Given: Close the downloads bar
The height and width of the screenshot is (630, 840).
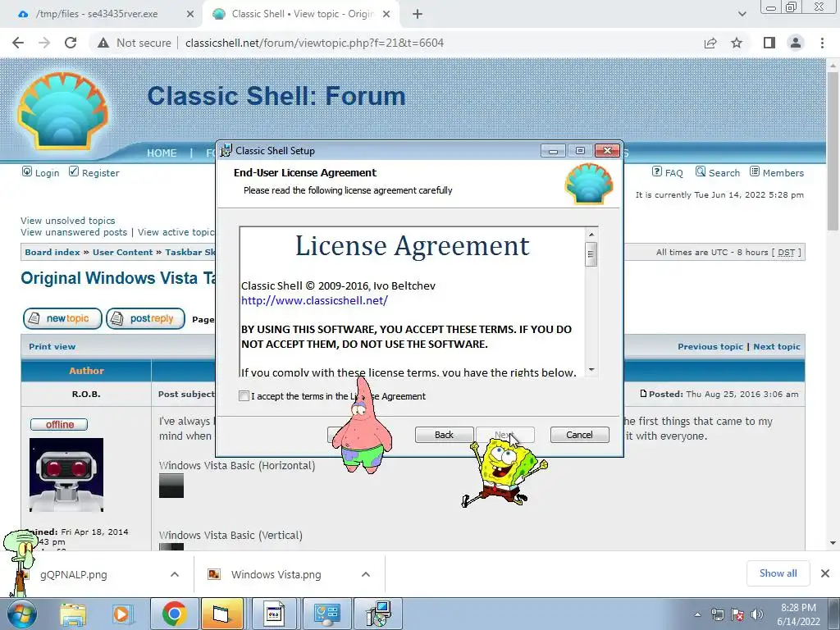Looking at the screenshot, I should pyautogui.click(x=825, y=573).
